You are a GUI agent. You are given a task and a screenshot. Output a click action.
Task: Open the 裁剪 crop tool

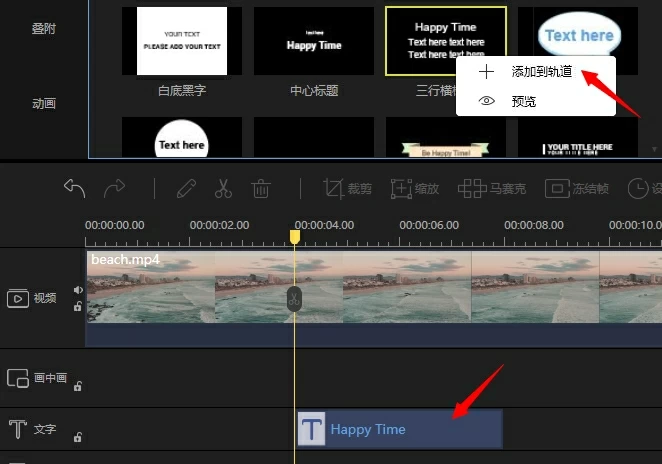347,188
